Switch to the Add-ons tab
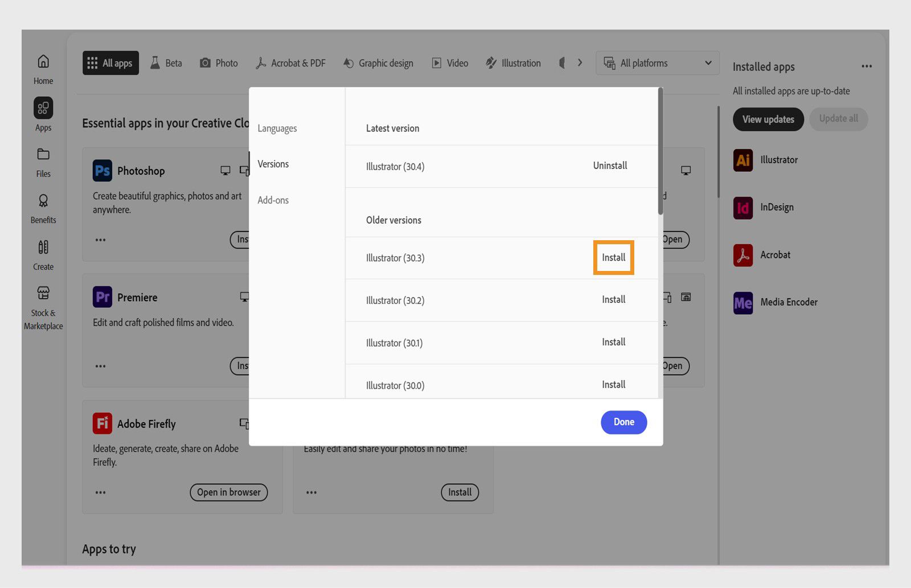 click(273, 200)
